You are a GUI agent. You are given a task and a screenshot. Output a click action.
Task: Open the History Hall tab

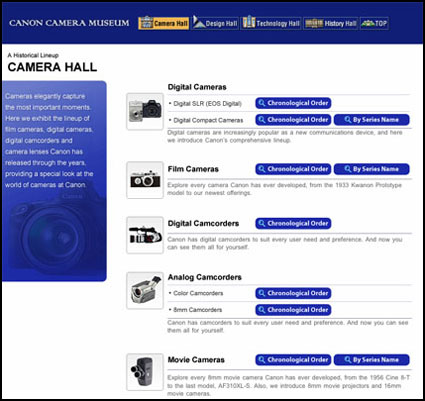330,23
